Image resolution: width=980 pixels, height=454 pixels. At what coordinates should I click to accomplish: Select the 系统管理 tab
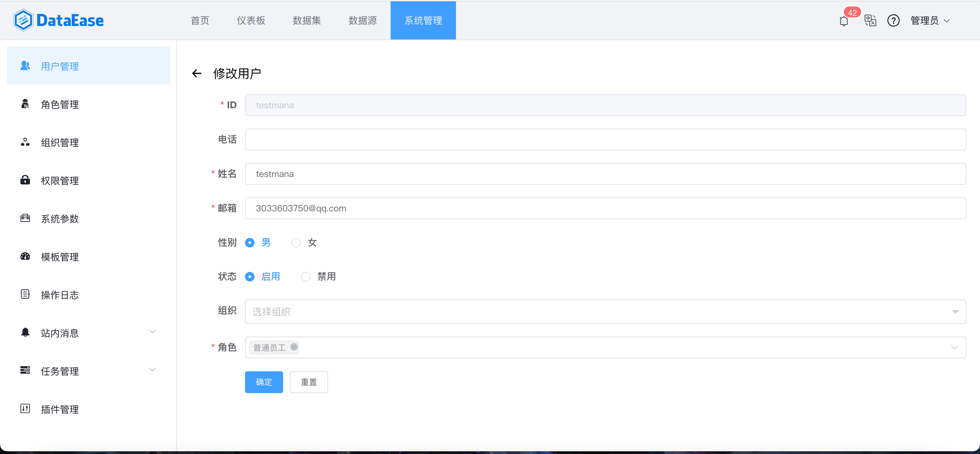[x=423, y=20]
